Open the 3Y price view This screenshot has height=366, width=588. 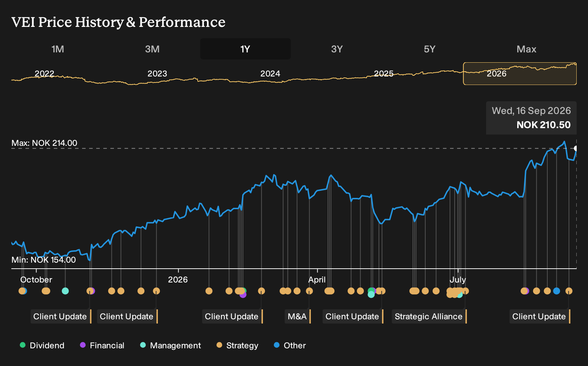(x=337, y=49)
